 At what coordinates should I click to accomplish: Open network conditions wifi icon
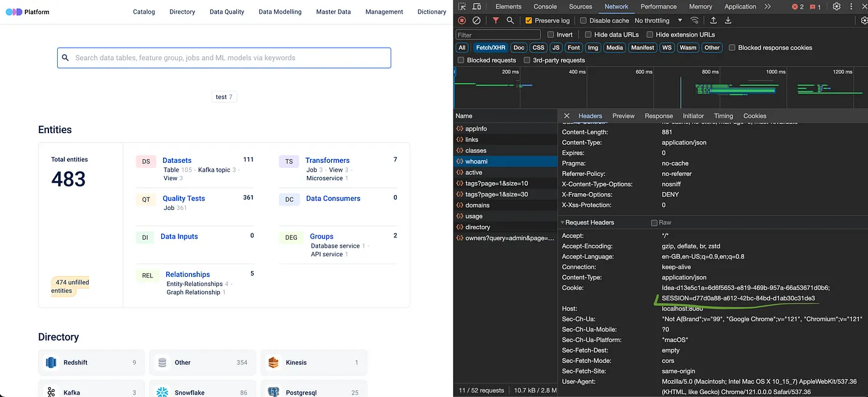[694, 20]
